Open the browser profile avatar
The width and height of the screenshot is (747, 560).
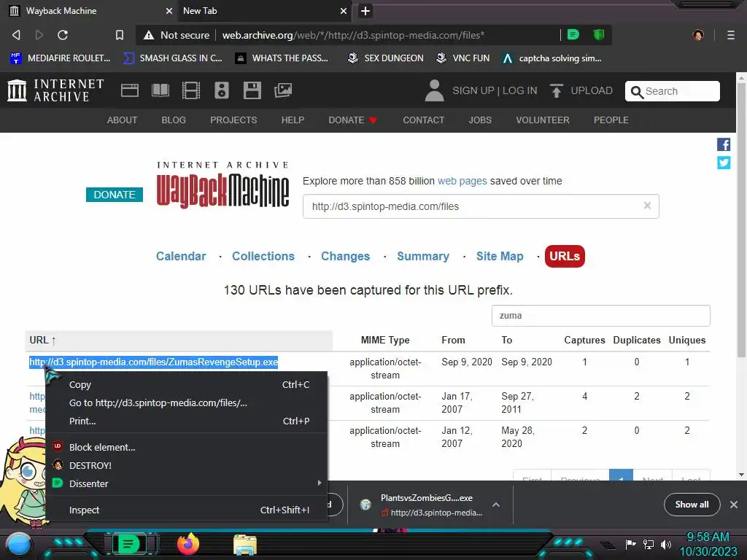pyautogui.click(x=698, y=35)
